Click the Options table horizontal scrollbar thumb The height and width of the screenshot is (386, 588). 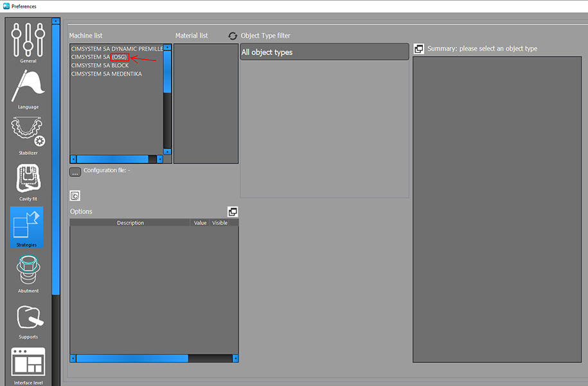[132, 358]
